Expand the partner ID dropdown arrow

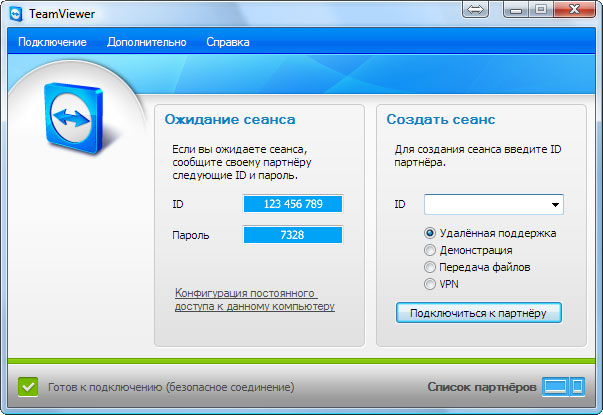[x=555, y=205]
